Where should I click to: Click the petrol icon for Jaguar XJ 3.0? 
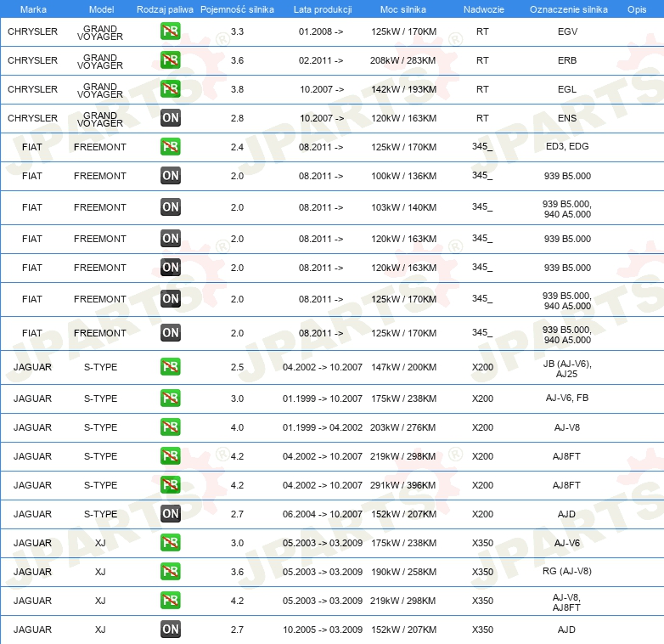(170, 543)
